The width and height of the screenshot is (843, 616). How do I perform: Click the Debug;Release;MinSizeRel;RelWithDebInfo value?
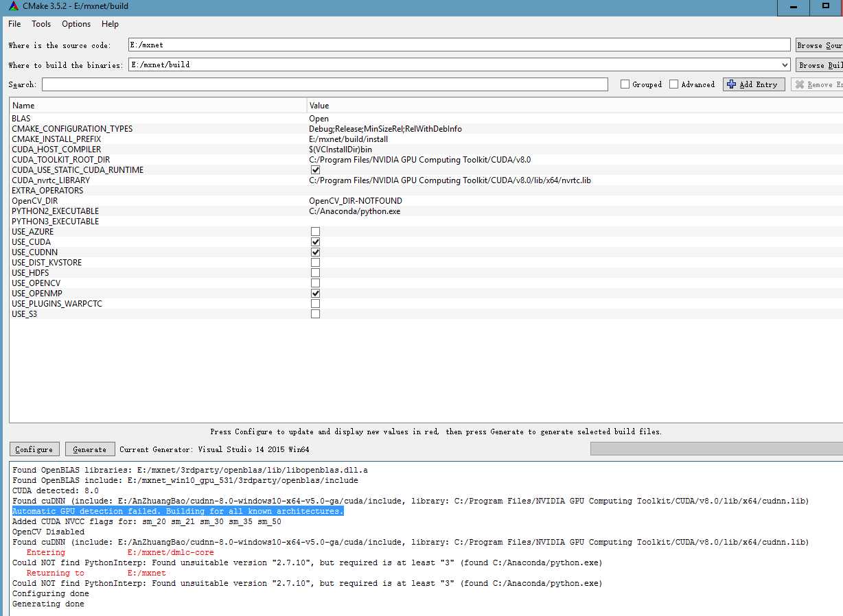point(385,129)
